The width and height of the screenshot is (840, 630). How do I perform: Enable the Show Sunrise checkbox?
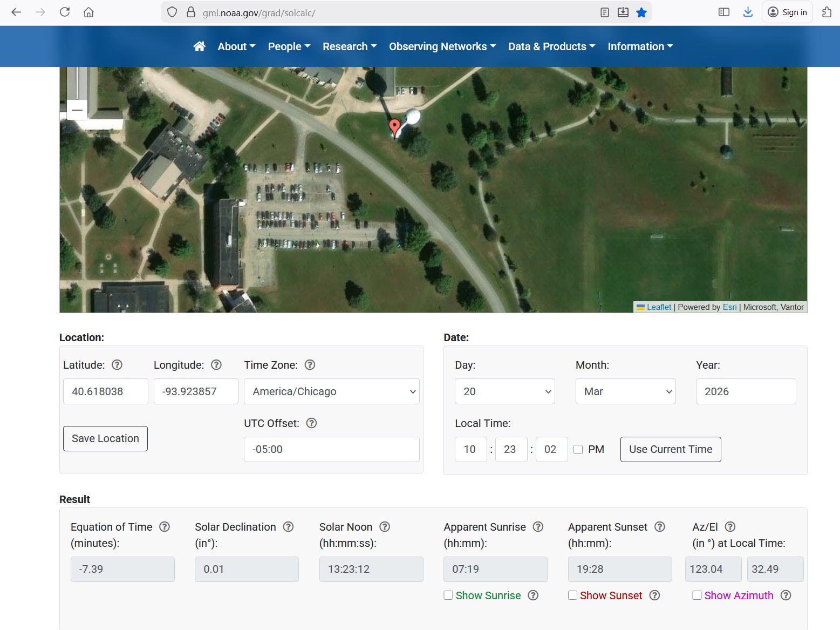(x=448, y=595)
